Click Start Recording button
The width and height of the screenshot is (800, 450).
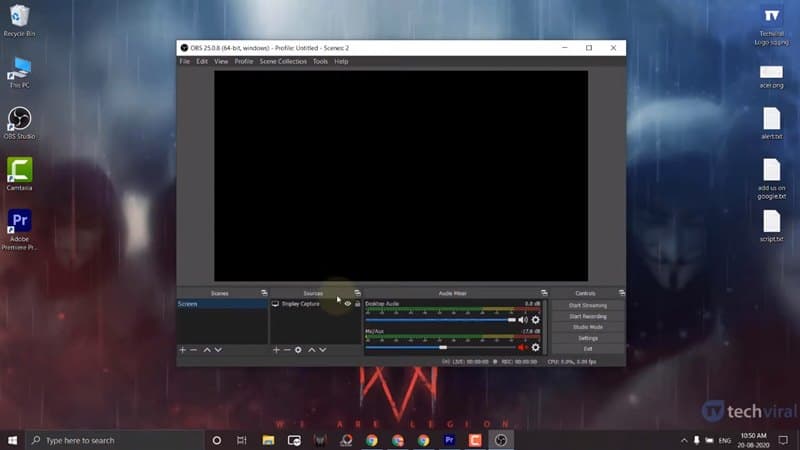(587, 316)
